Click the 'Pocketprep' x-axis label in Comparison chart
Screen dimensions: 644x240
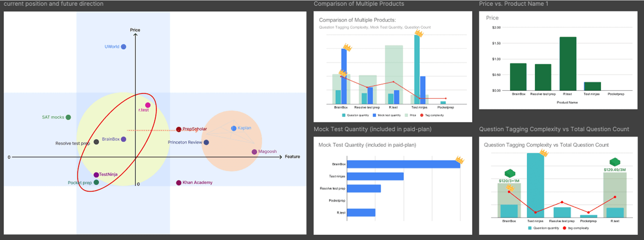click(446, 107)
